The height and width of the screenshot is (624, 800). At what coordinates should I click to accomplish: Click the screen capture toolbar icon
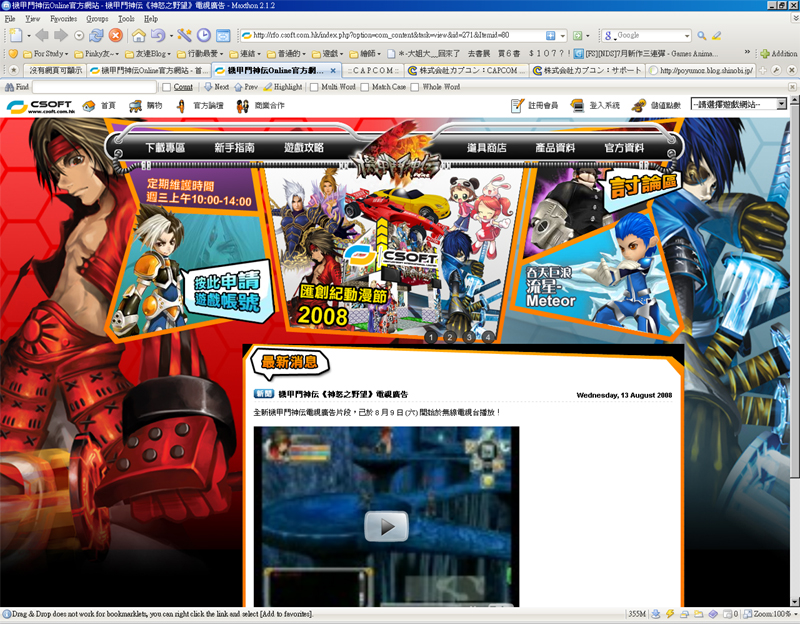223,36
